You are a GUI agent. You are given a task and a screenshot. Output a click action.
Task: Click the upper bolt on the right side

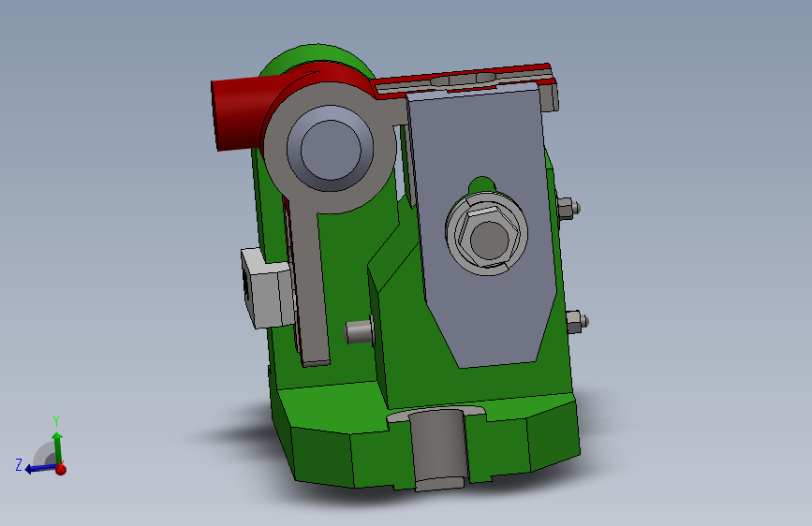click(568, 209)
